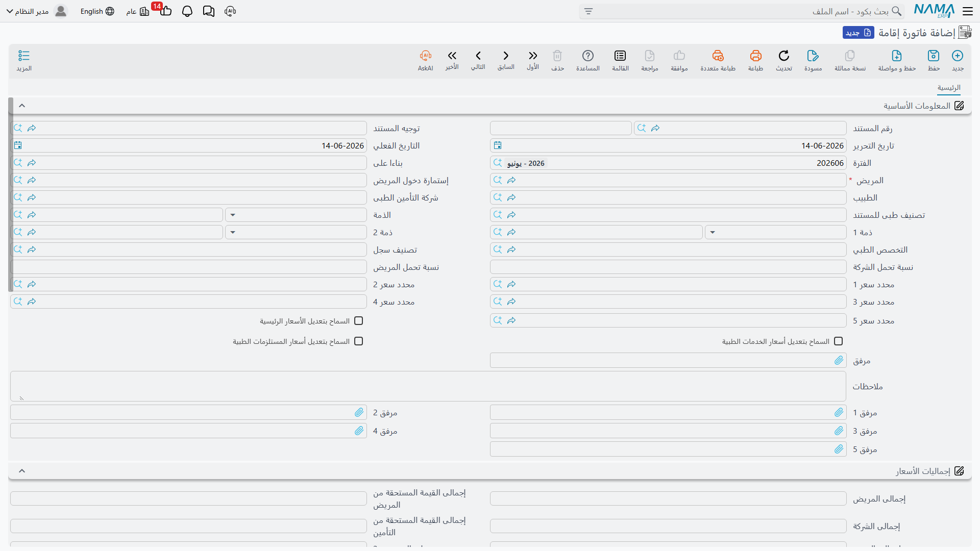Click the تحديث (Refresh) toolbar icon
980x551 pixels.
pos(784,56)
